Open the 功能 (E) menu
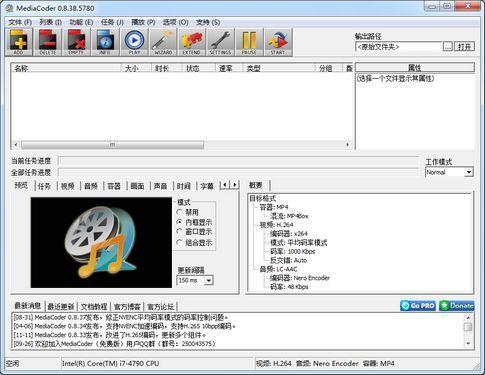Viewport: 485px width, 375px height. coord(81,22)
